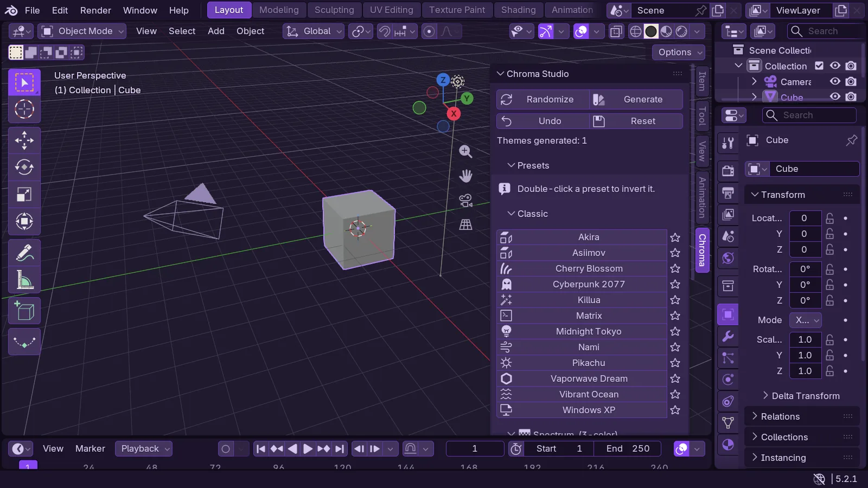
Task: Open the World properties tab icon
Action: 728,258
